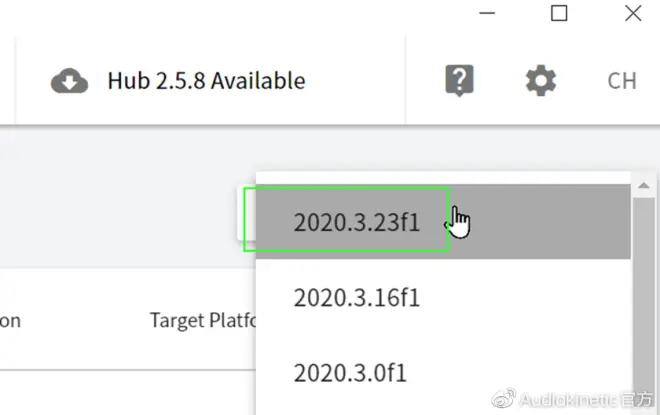The image size is (660, 415).
Task: Maximize the Unity Hub window
Action: [559, 13]
